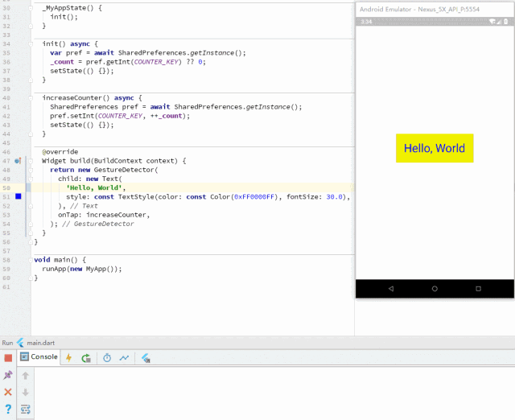
Task: Toggle soft-wrap in console sidebar
Action: pos(25,410)
